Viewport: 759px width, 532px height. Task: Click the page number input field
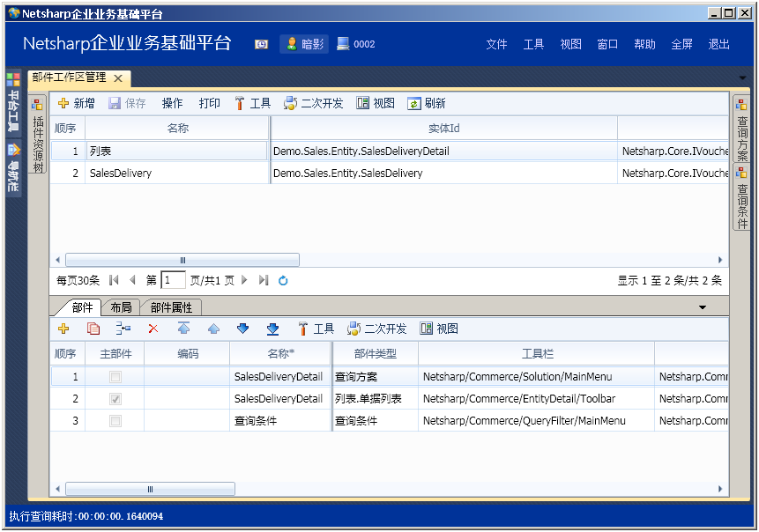tap(173, 280)
